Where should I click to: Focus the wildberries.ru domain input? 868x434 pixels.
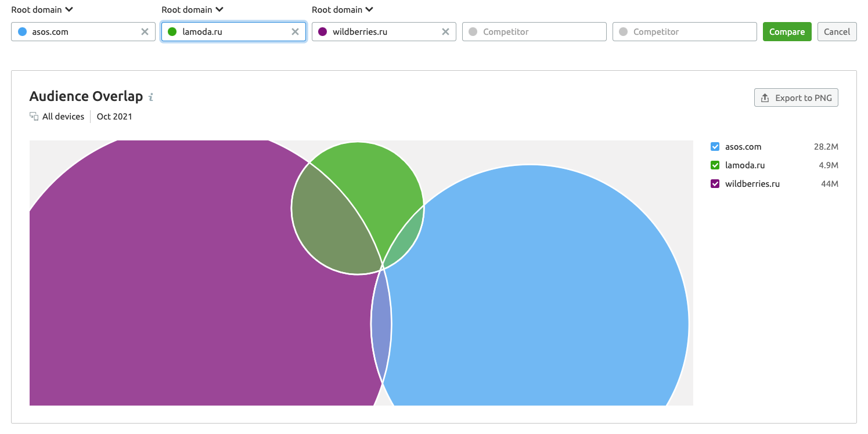(x=384, y=32)
